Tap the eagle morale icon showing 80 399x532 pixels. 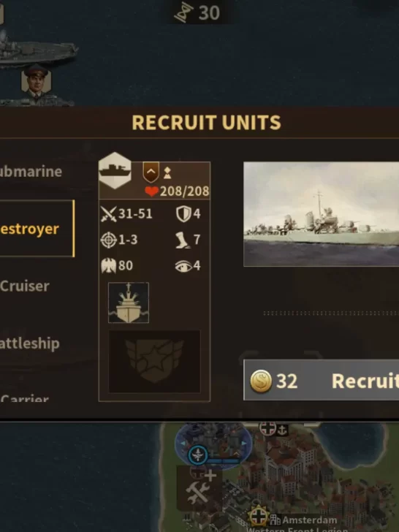[x=109, y=266]
